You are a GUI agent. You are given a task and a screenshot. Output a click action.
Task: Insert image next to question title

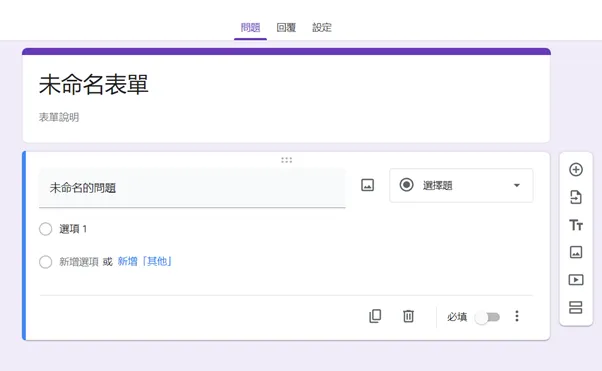click(367, 185)
